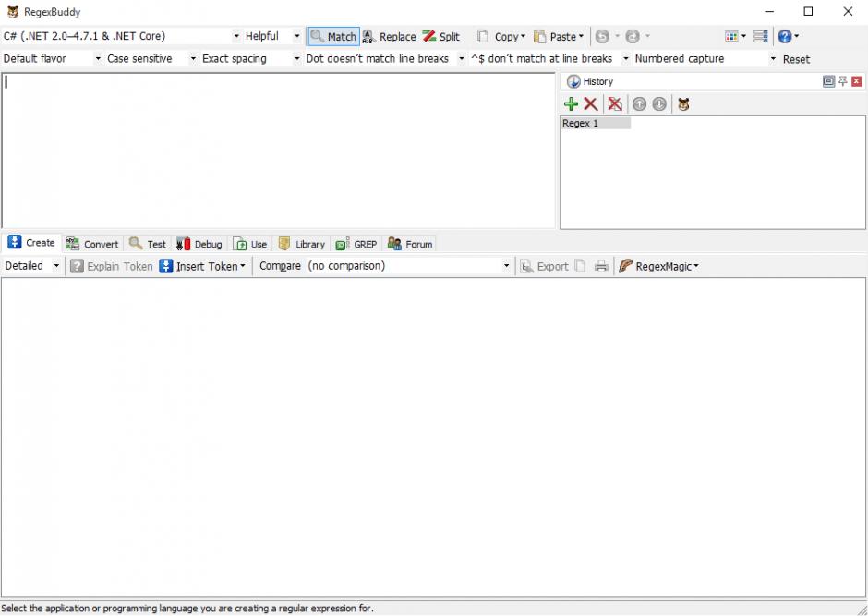
Task: Maximize the RegexBuddy window
Action: (x=808, y=11)
